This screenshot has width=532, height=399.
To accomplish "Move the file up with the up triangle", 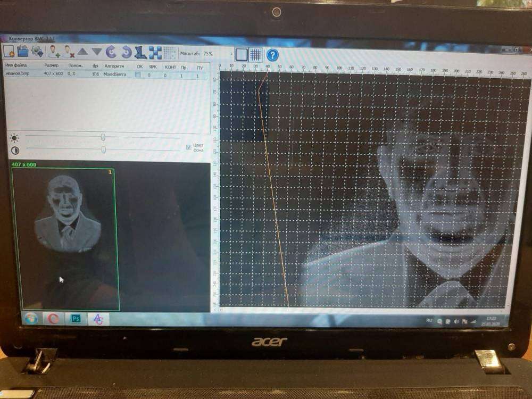I will coord(82,52).
